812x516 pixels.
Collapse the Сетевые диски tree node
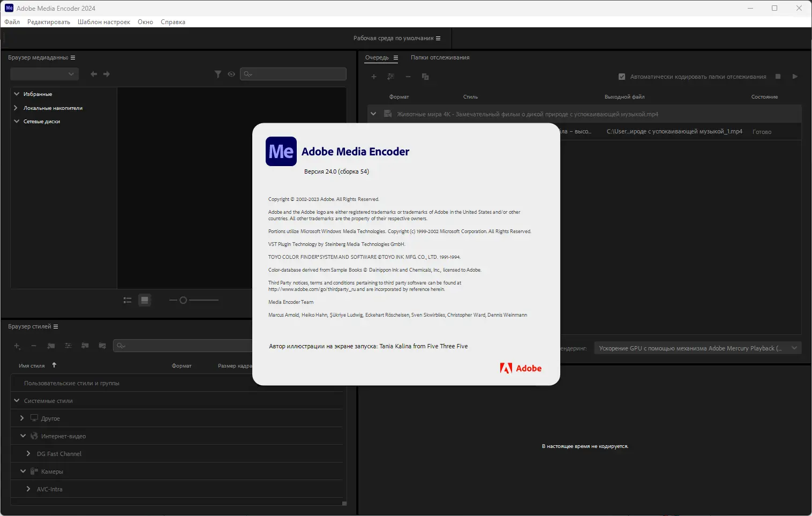[x=17, y=121]
